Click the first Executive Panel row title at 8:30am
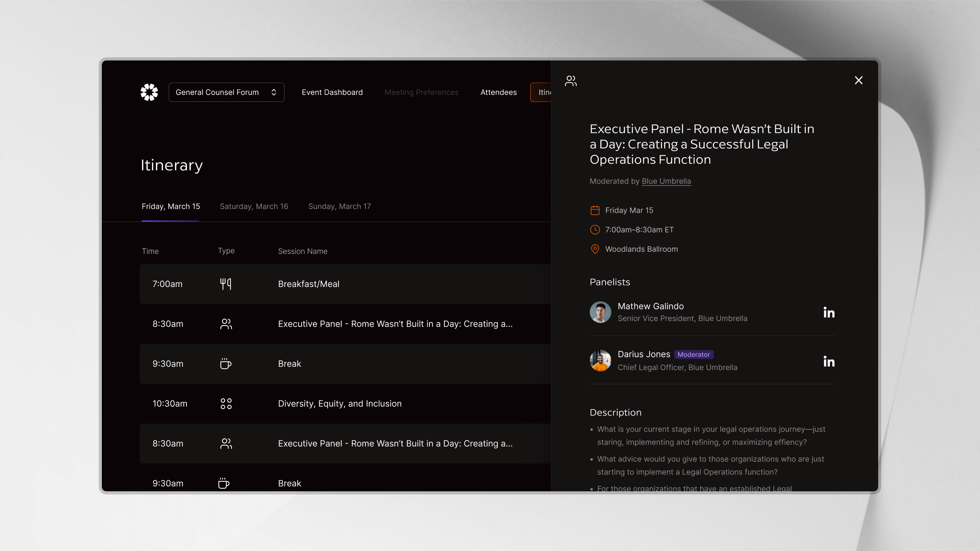The height and width of the screenshot is (551, 980). 395,324
